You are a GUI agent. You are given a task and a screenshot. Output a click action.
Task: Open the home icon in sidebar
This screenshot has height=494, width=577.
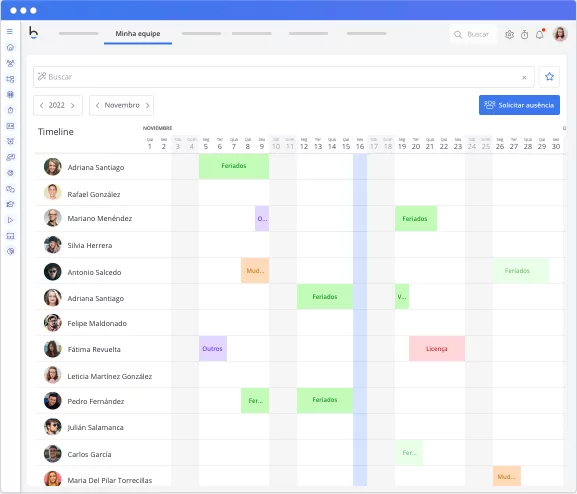tap(10, 47)
